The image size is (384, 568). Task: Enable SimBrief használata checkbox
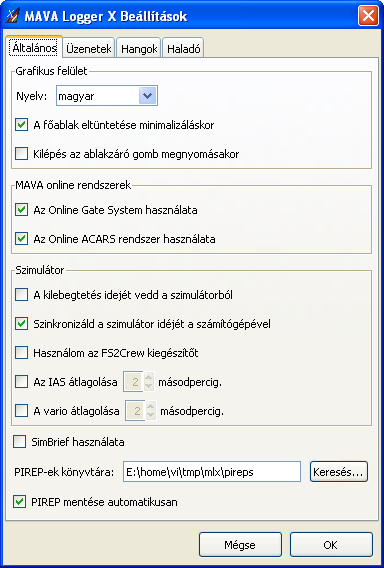pyautogui.click(x=20, y=442)
